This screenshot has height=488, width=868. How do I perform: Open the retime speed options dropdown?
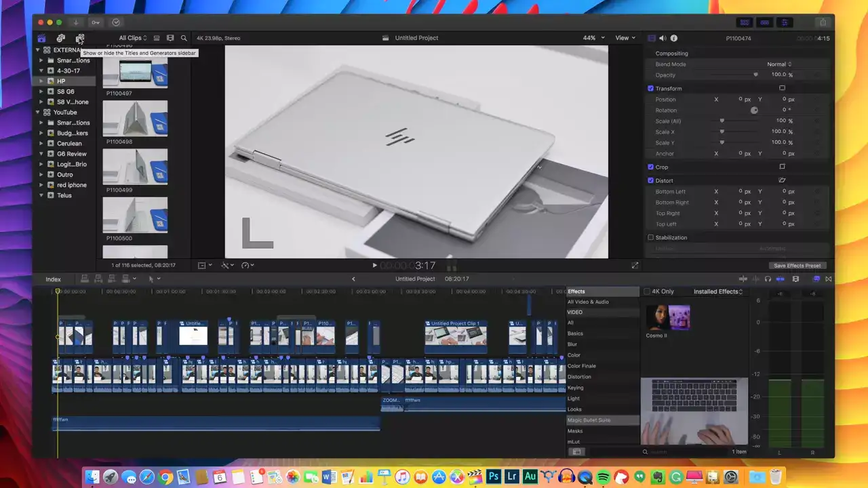[248, 266]
